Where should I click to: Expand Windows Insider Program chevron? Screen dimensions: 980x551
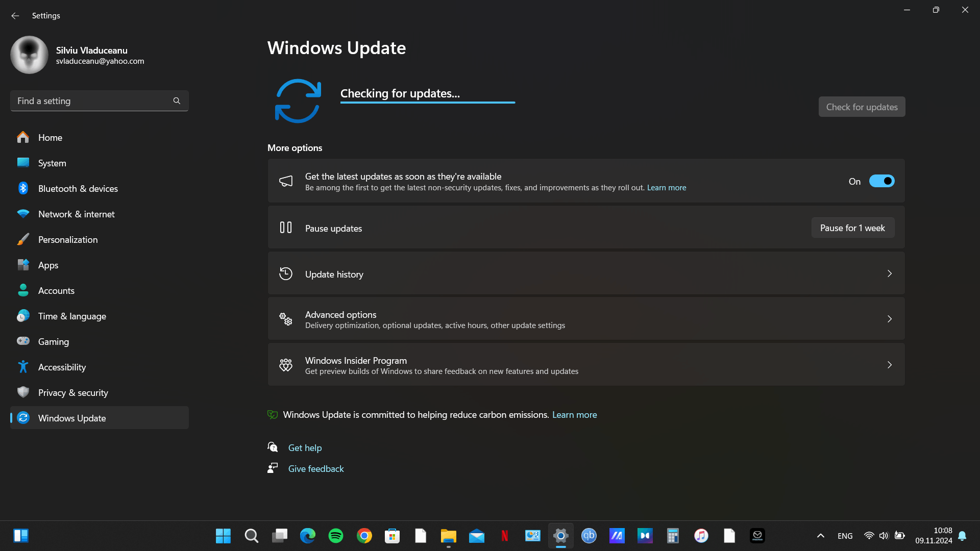[x=890, y=365]
